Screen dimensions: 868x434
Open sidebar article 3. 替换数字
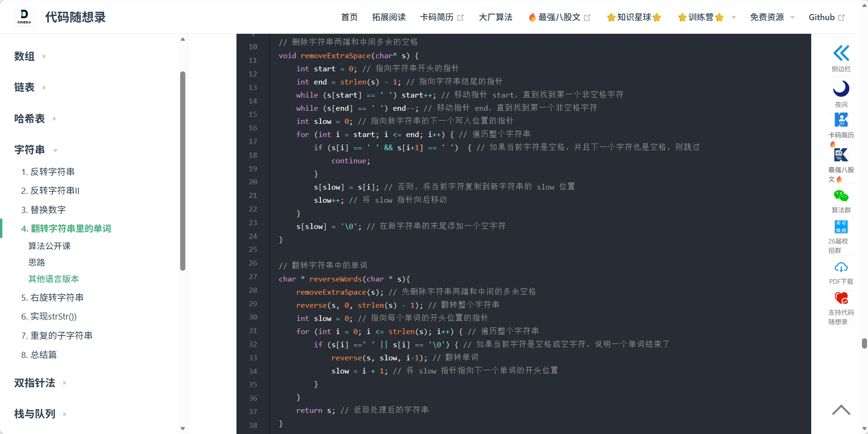pos(43,210)
